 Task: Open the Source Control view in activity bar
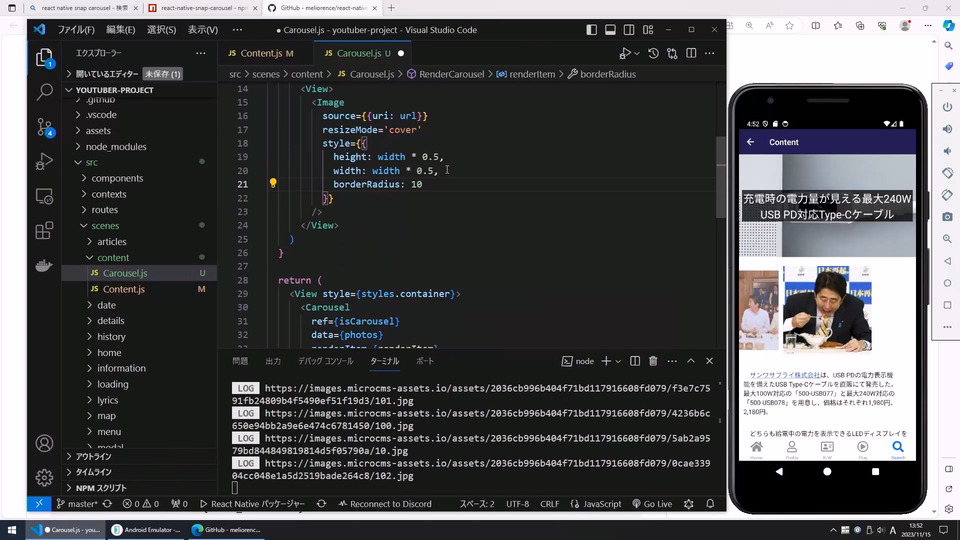pyautogui.click(x=44, y=127)
